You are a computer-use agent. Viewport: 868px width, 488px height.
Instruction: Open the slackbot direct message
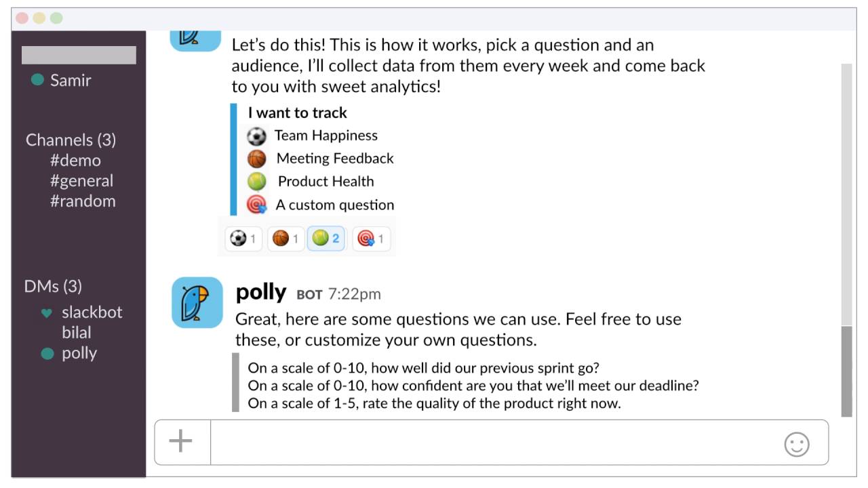click(x=92, y=312)
